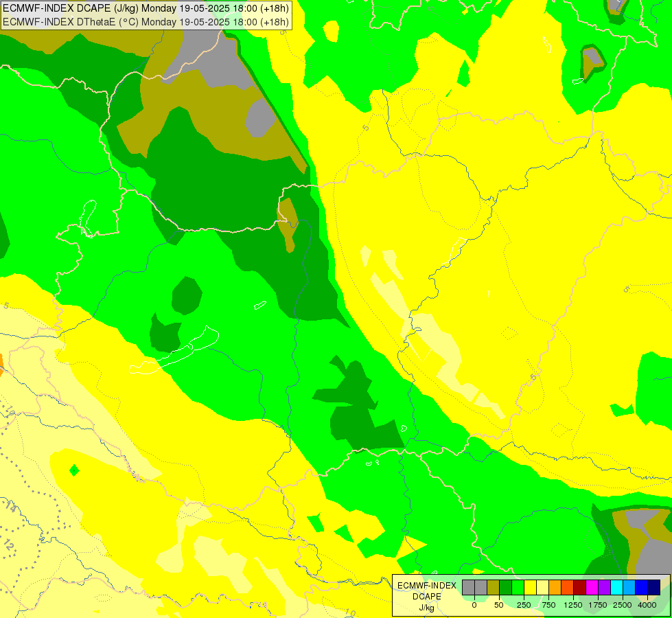Click the legend tick label 50
Screen dimensions: 672x618
click(499, 605)
